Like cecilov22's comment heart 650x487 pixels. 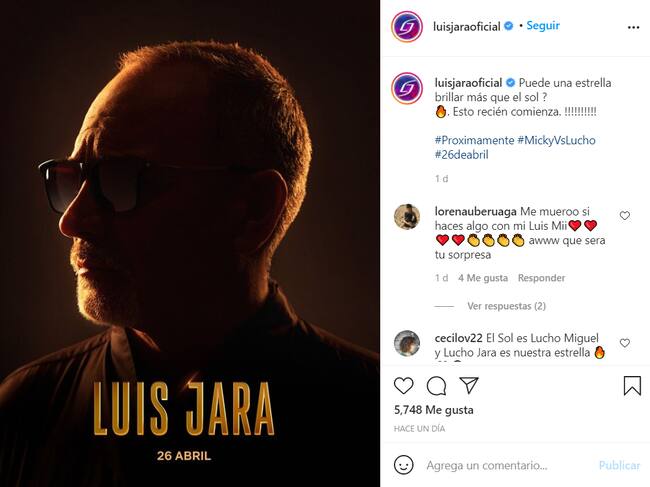625,343
